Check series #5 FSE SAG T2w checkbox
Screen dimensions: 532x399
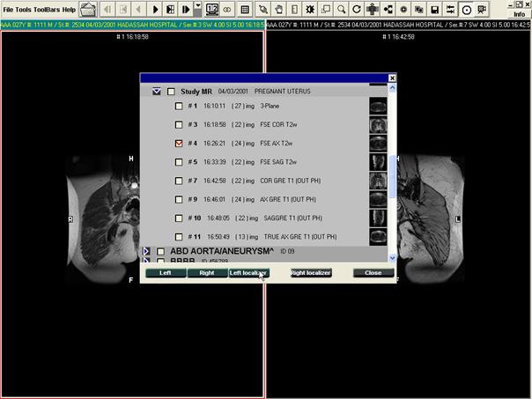(x=179, y=162)
